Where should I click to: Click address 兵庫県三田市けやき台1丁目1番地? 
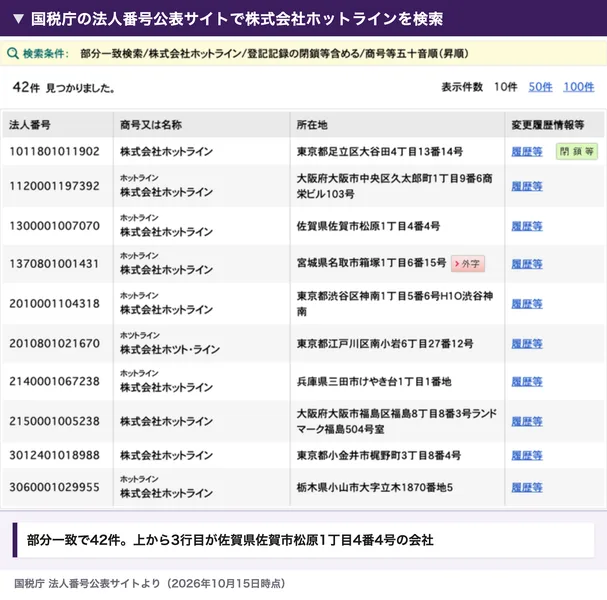(374, 382)
